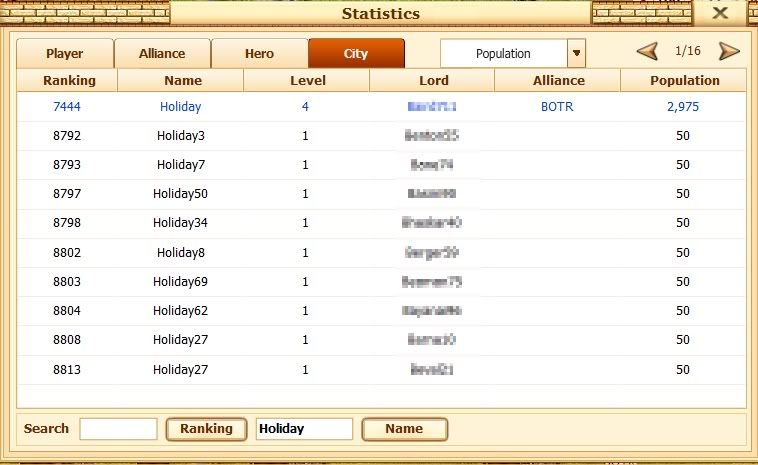The image size is (758, 465).
Task: Open the Hero tab
Action: [x=259, y=54]
